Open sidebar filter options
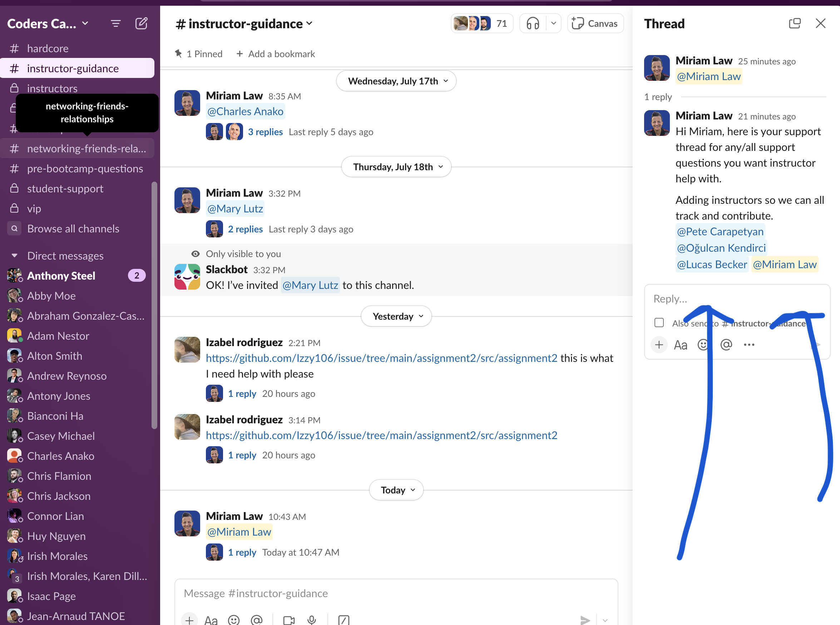The height and width of the screenshot is (625, 840). [115, 23]
